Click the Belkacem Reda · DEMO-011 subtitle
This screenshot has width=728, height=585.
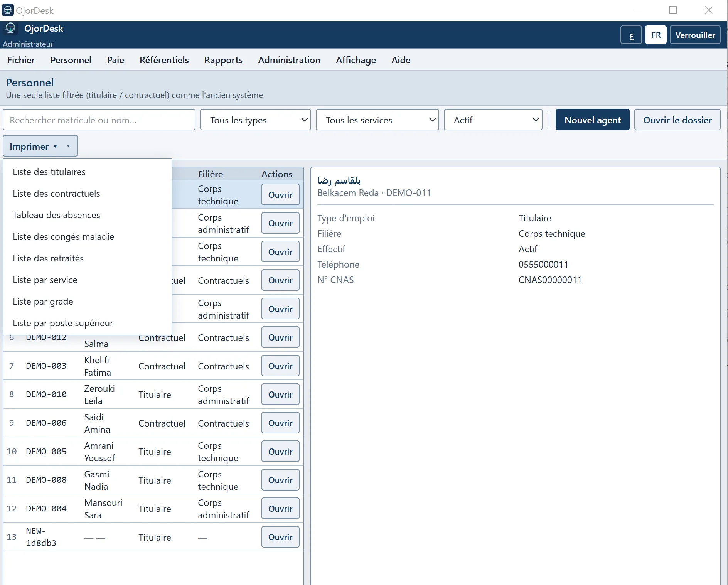pos(374,193)
